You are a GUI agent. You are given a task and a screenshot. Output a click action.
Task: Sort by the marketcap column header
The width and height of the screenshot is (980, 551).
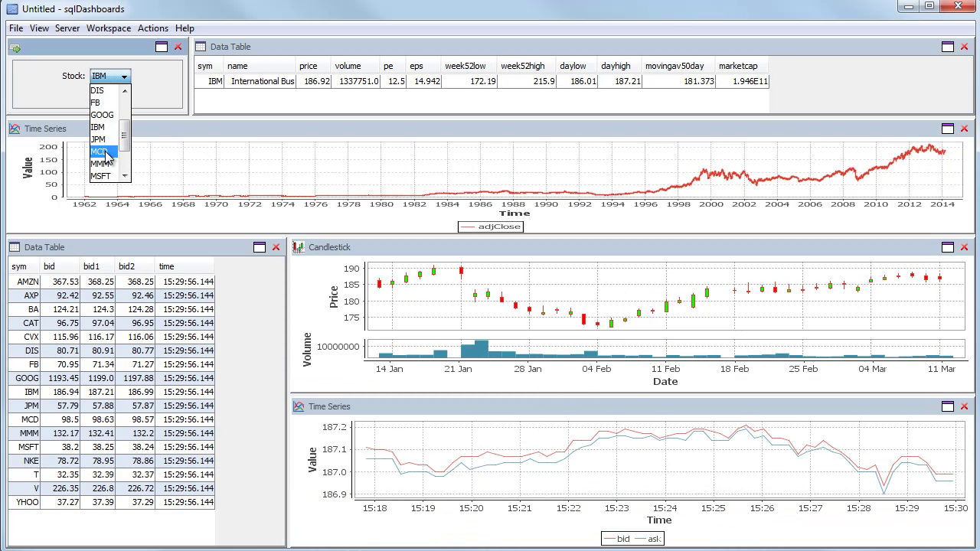(x=738, y=66)
